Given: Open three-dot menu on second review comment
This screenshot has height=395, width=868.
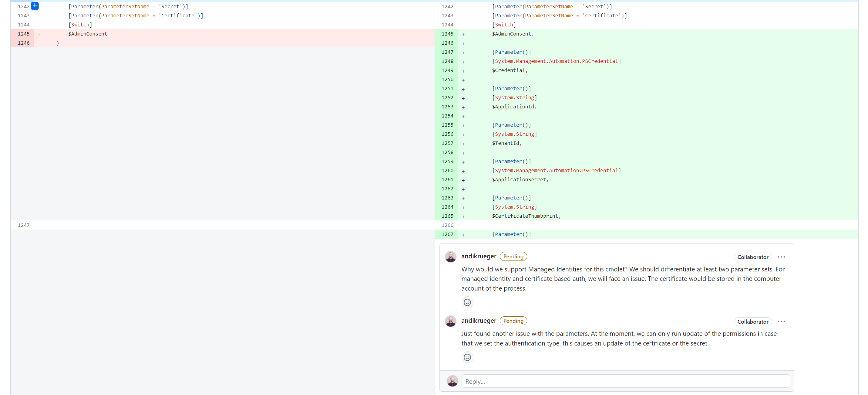Looking at the screenshot, I should pos(781,322).
